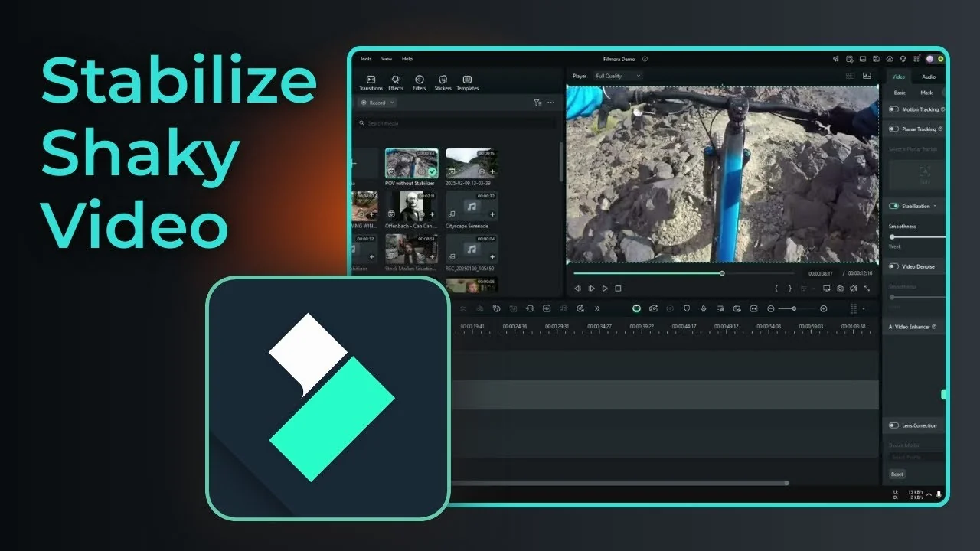The image size is (980, 551).
Task: Select the Filters panel
Action: pyautogui.click(x=420, y=82)
